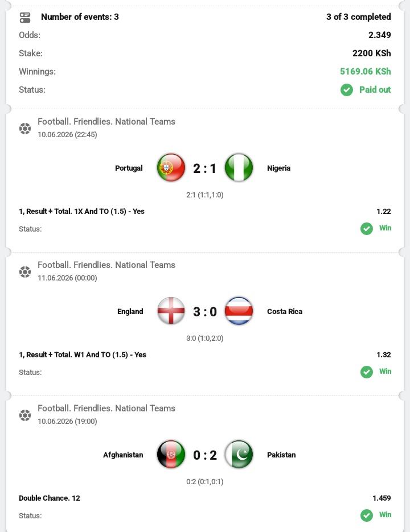This screenshot has height=532, width=410.
Task: Click the Win checkmark for England vs Costa Rica
Action: tap(367, 372)
